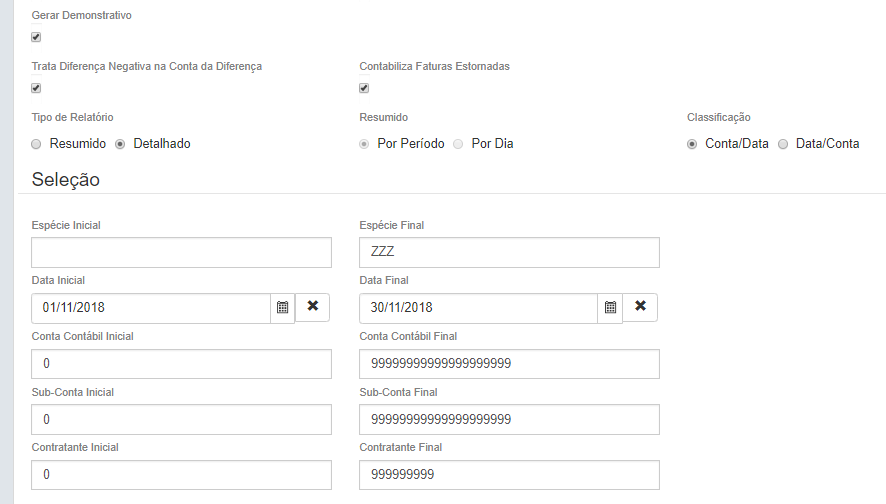Click the Espécie Final field with ZZZ
Screen dimensions: 886x504
[509, 253]
